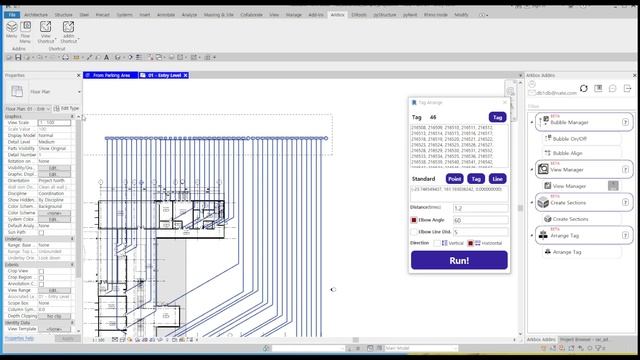
Task: Select the Vertical direction checkbox
Action: pyautogui.click(x=437, y=243)
